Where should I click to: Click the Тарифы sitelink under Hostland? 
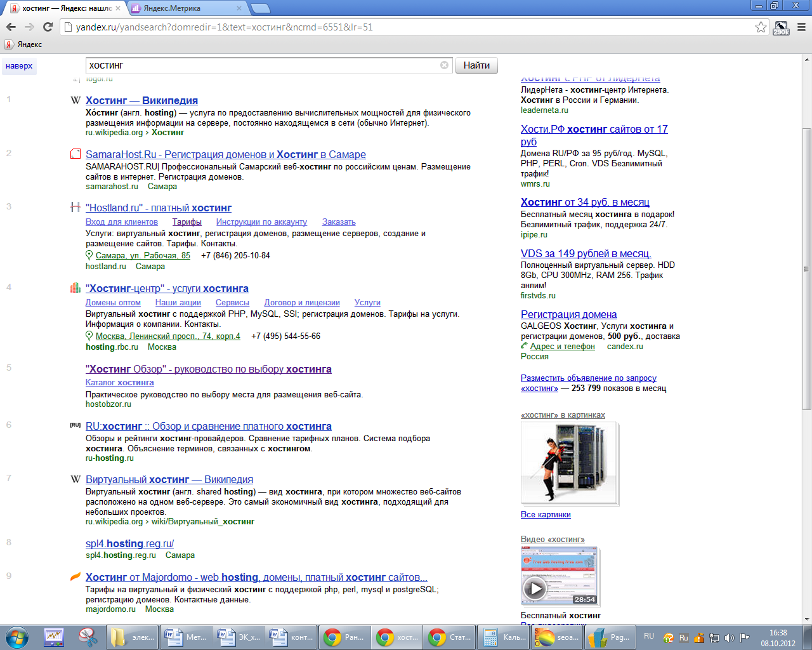pos(187,222)
